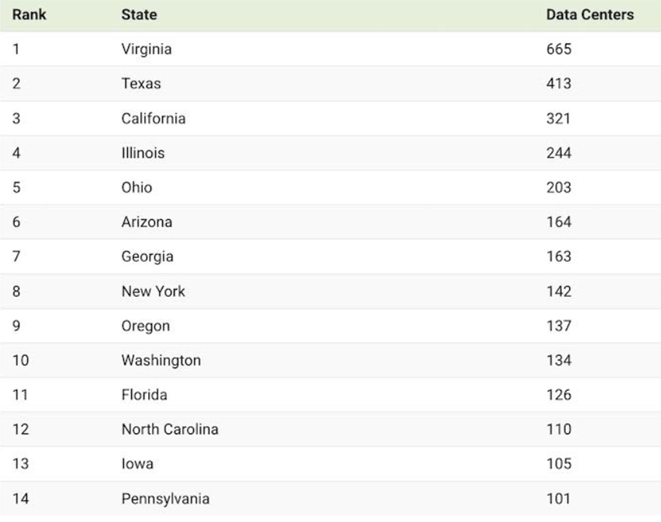Select Florida in the table
661x522 pixels.
(x=144, y=395)
